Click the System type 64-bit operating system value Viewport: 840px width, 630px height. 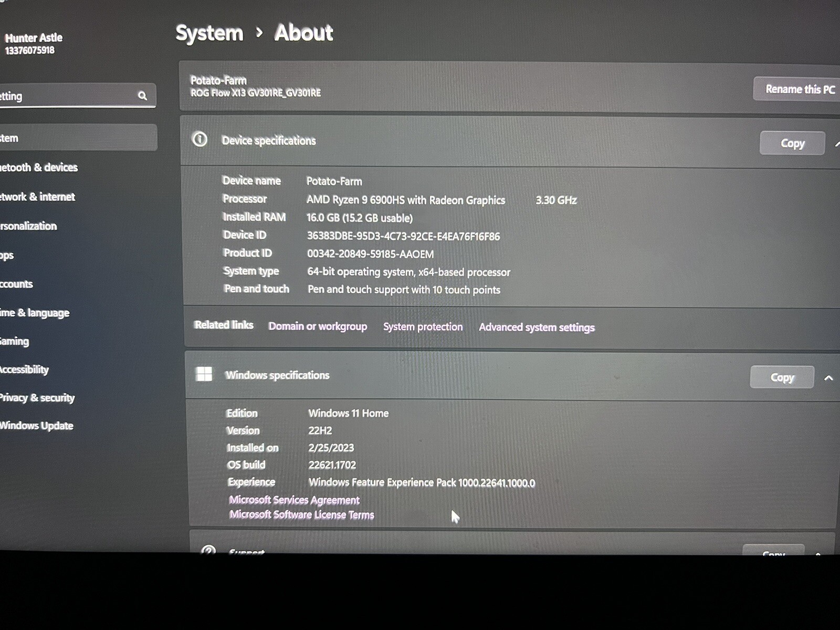click(x=408, y=272)
